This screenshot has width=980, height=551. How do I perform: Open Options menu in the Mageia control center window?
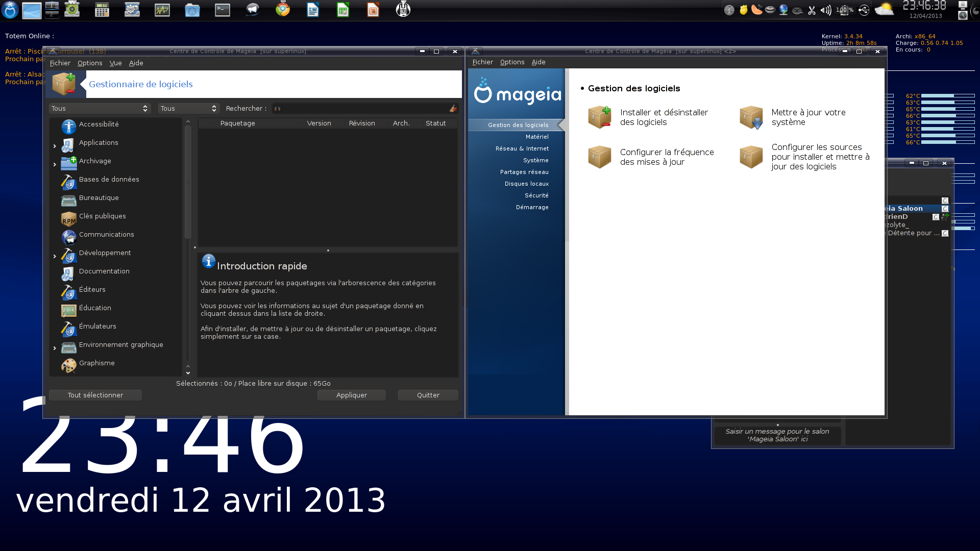pos(512,62)
